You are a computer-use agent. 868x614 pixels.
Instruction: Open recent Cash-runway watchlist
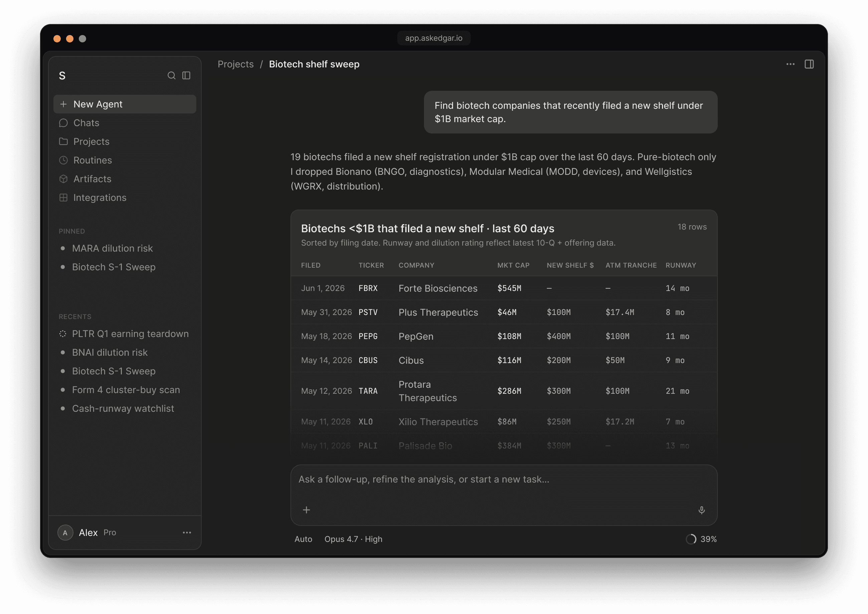[x=125, y=409]
